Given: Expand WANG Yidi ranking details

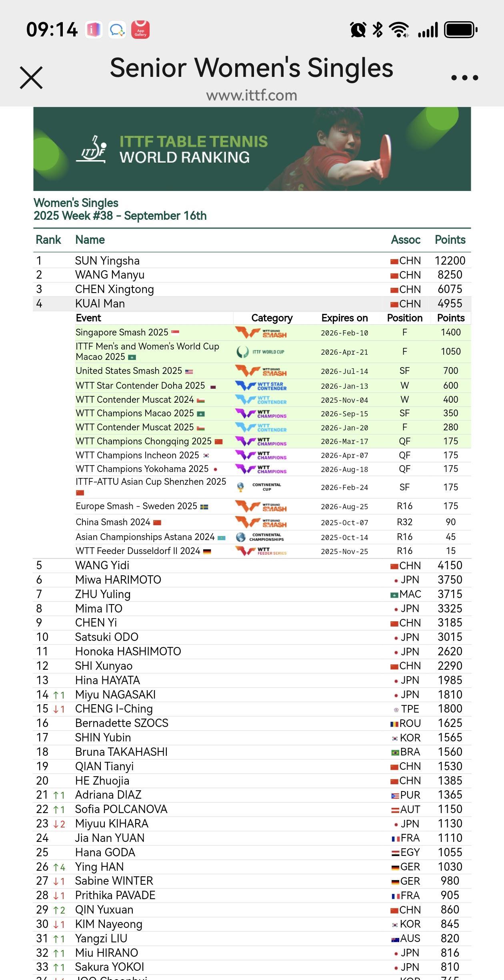Looking at the screenshot, I should [252, 565].
